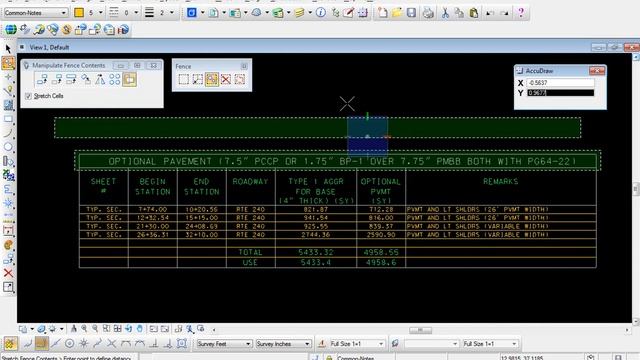Viewport: 640px width, 360px height.
Task: Click the Open folder icon
Action: (x=397, y=13)
